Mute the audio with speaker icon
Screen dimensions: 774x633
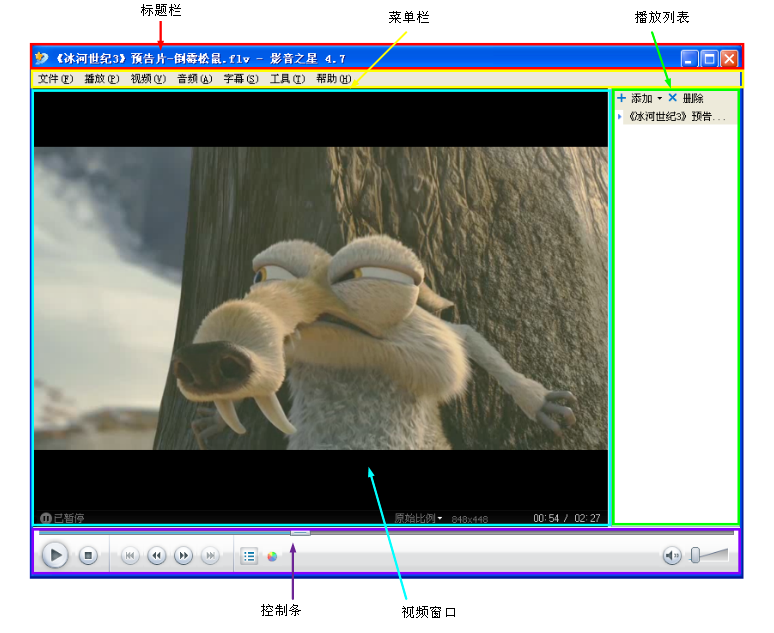click(672, 555)
